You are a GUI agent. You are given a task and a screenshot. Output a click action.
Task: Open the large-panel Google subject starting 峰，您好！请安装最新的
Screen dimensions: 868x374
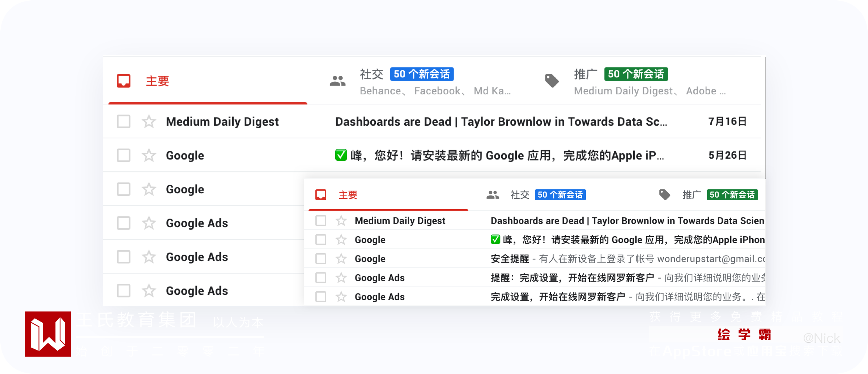(x=499, y=155)
